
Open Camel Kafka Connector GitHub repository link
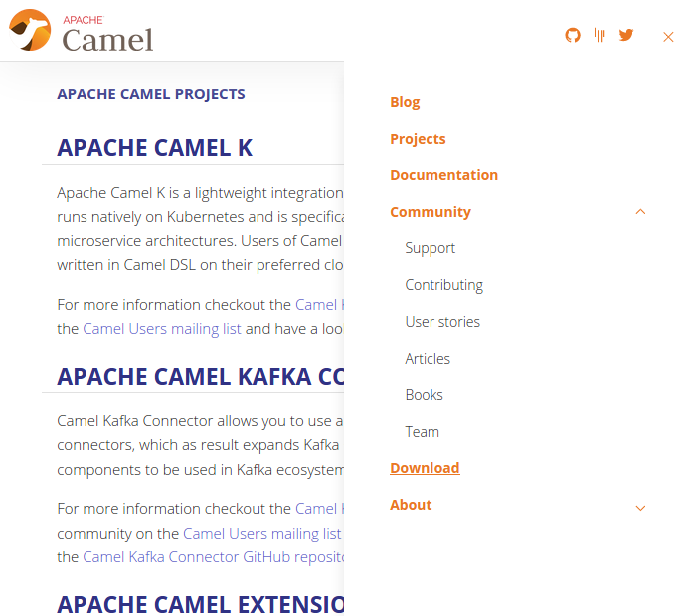(x=213, y=557)
